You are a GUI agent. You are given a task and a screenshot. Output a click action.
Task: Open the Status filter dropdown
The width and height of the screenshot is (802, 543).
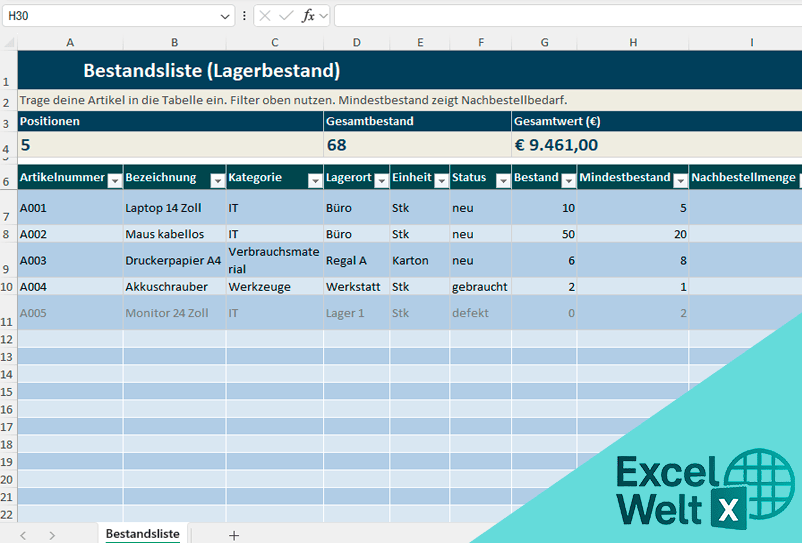(503, 180)
